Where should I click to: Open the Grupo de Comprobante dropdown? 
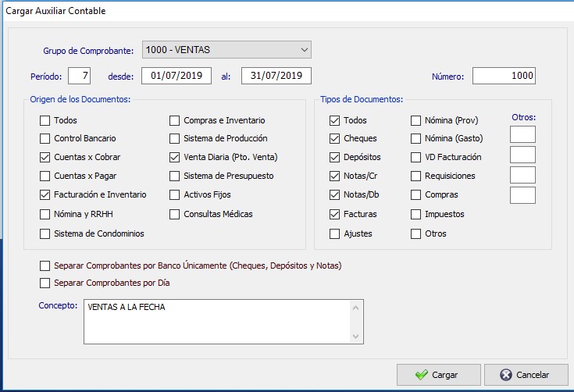pos(226,50)
